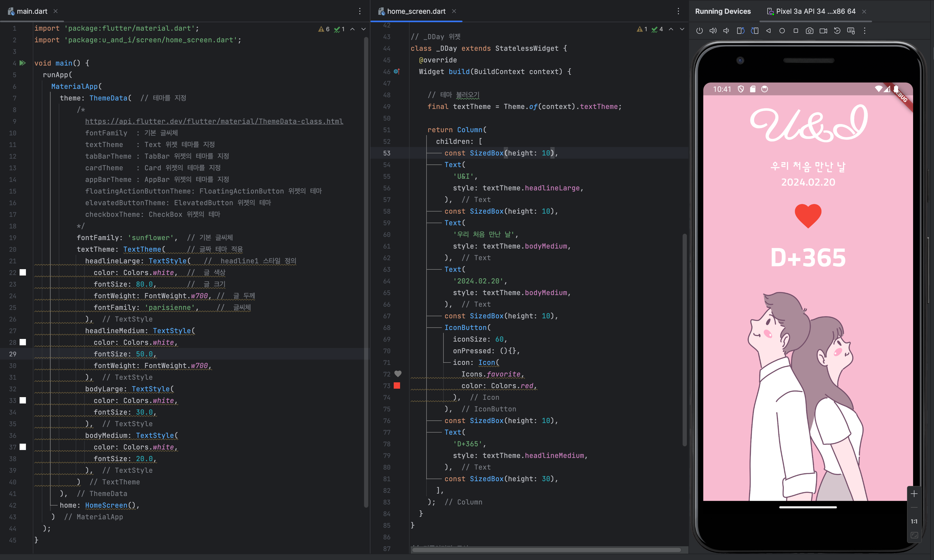Take an emulator screenshot with camera icon
Image resolution: width=934 pixels, height=560 pixels.
pos(809,31)
